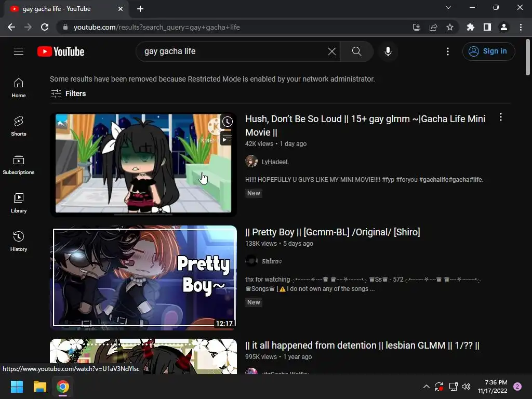Install app icon in address bar
This screenshot has height=399, width=532.
[416, 27]
